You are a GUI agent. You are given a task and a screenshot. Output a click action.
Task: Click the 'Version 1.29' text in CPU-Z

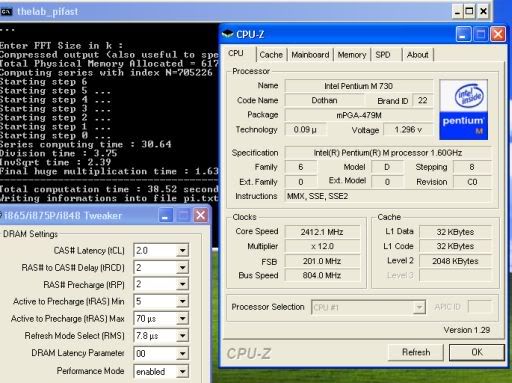click(467, 330)
